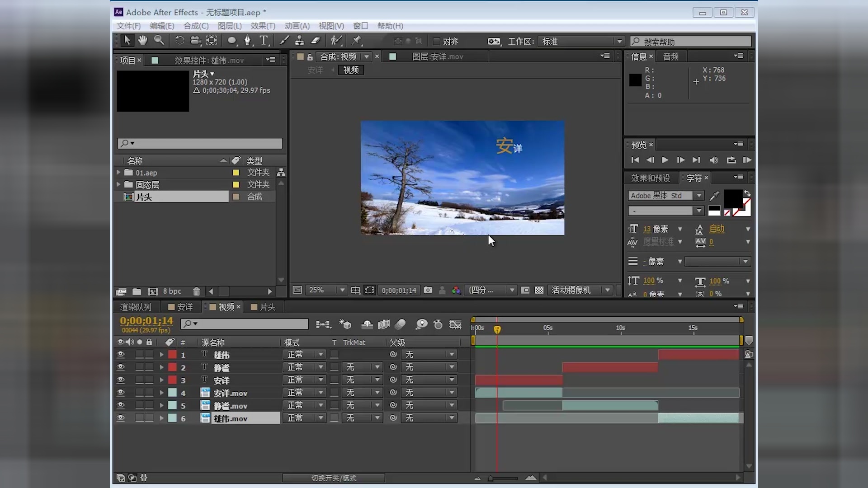Open the 活动摄像机 camera view dropdown
This screenshot has height=488, width=868.
tap(580, 290)
